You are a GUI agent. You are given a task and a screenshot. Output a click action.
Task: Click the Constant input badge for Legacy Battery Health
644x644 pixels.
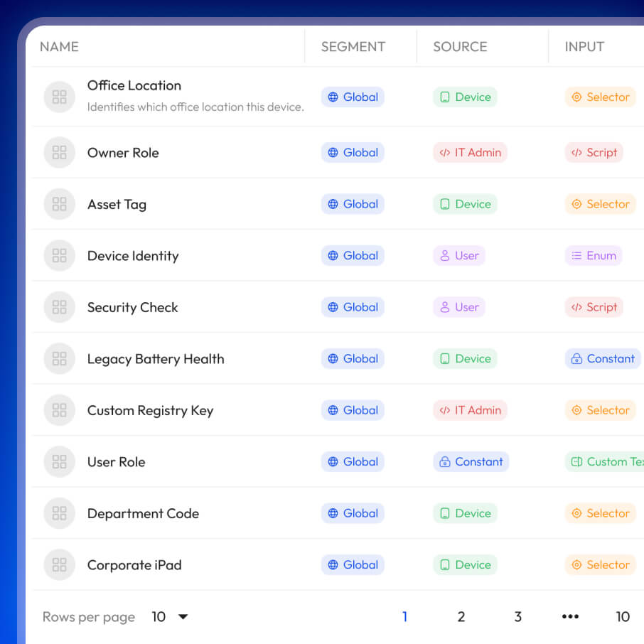[x=603, y=358]
